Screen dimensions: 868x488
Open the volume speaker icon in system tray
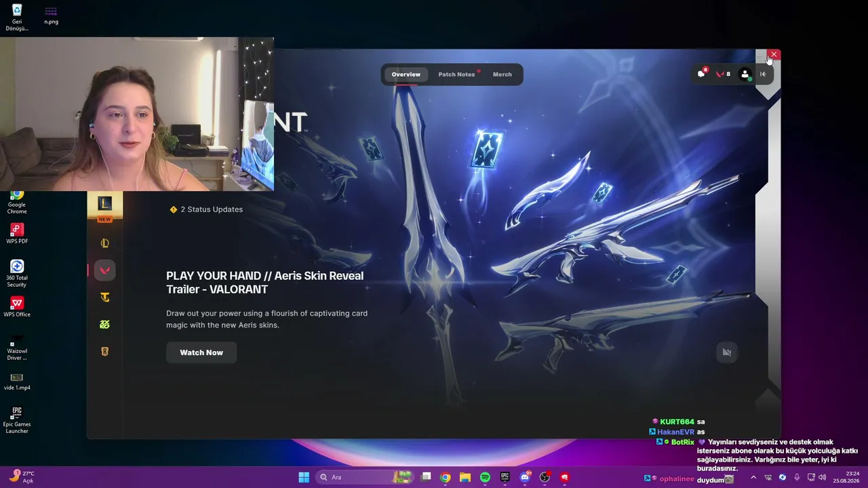click(823, 477)
